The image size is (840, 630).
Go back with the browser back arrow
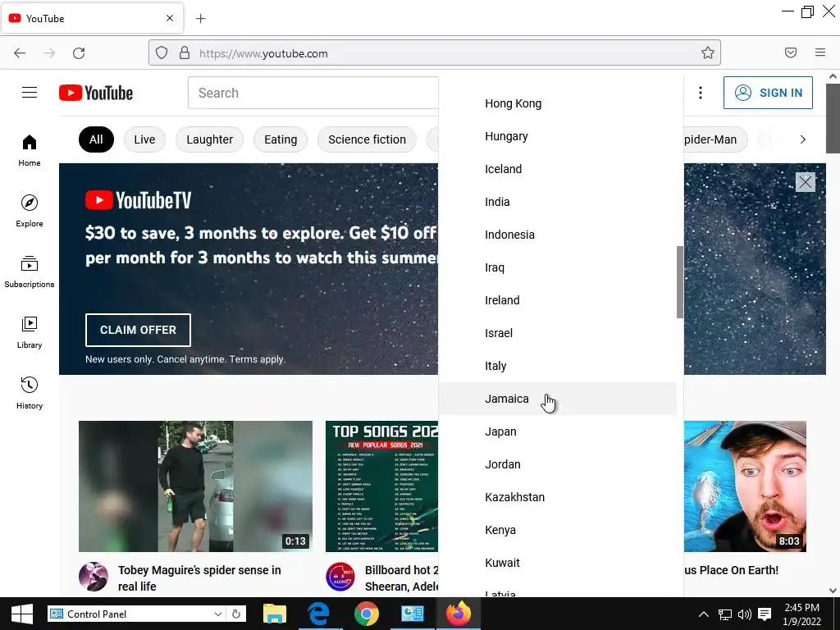coord(20,53)
